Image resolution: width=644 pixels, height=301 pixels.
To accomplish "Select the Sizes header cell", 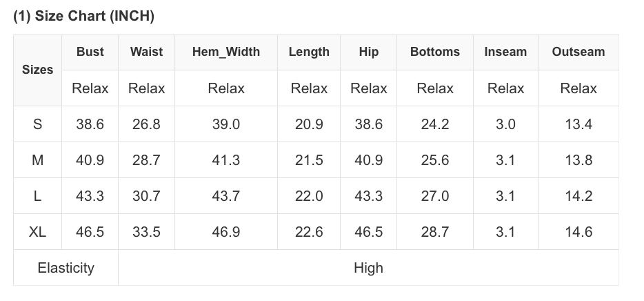I will (x=37, y=70).
